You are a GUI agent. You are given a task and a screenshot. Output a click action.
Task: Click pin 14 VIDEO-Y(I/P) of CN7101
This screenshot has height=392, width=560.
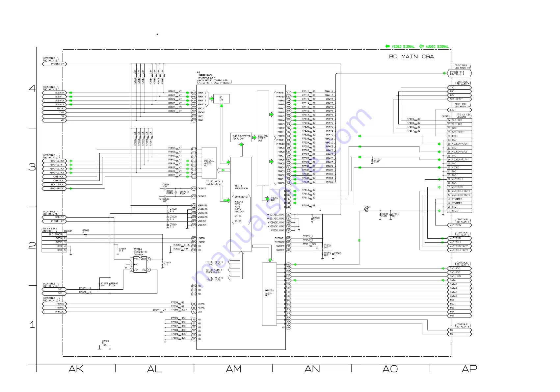460,160
